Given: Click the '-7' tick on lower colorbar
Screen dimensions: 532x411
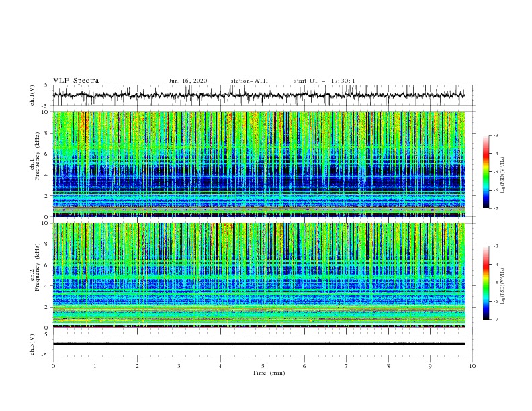Looking at the screenshot, I should [x=496, y=319].
